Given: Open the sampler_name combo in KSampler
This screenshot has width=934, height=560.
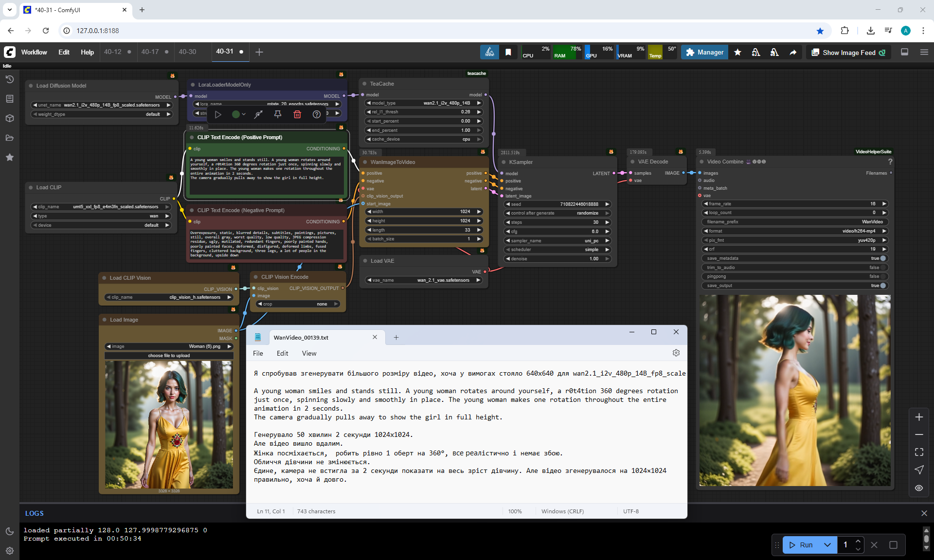Looking at the screenshot, I should pyautogui.click(x=557, y=241).
